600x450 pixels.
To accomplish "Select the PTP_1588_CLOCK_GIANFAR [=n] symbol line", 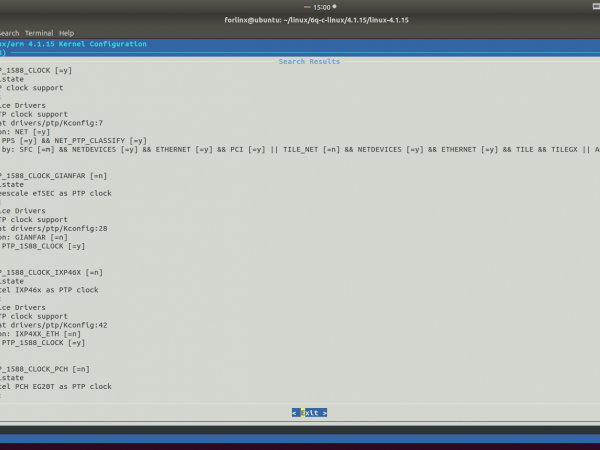I will (x=53, y=175).
